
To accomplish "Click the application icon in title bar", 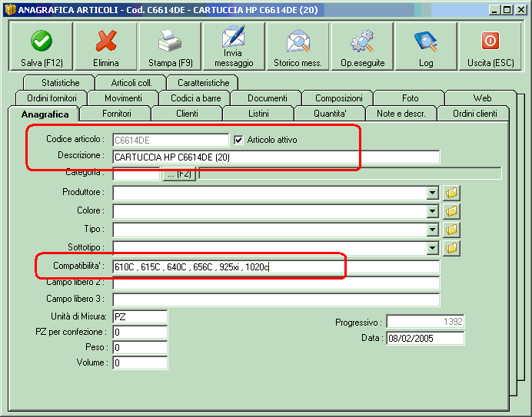I will point(11,10).
